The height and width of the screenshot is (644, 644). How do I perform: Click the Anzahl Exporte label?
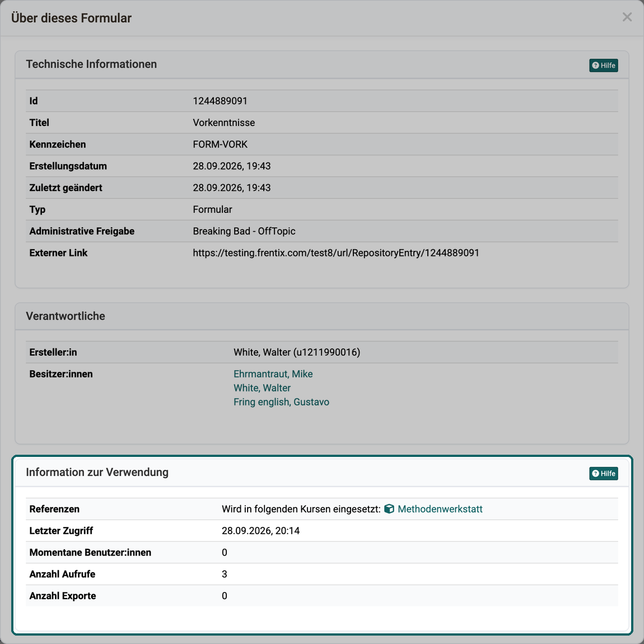62,596
